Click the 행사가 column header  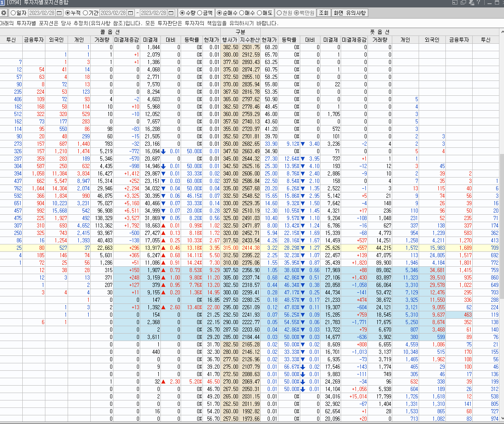pyautogui.click(x=230, y=40)
